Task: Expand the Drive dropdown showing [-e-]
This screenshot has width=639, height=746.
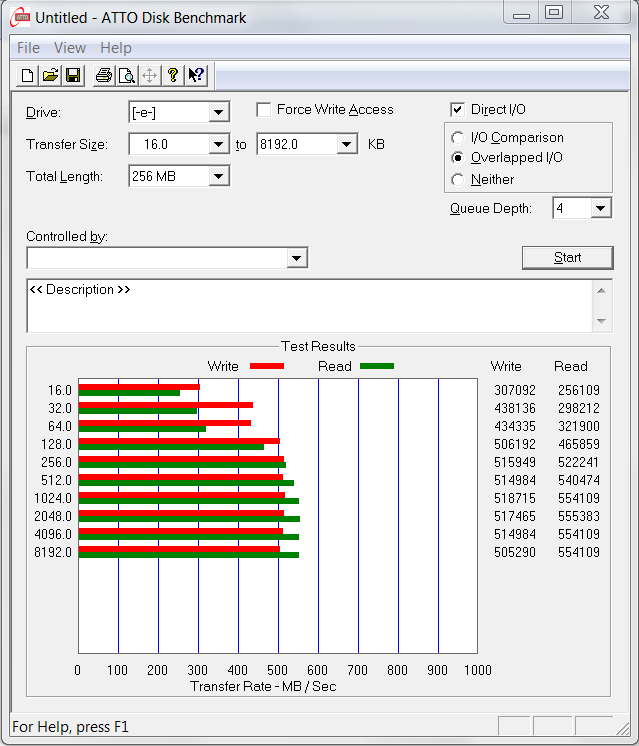Action: [218, 113]
